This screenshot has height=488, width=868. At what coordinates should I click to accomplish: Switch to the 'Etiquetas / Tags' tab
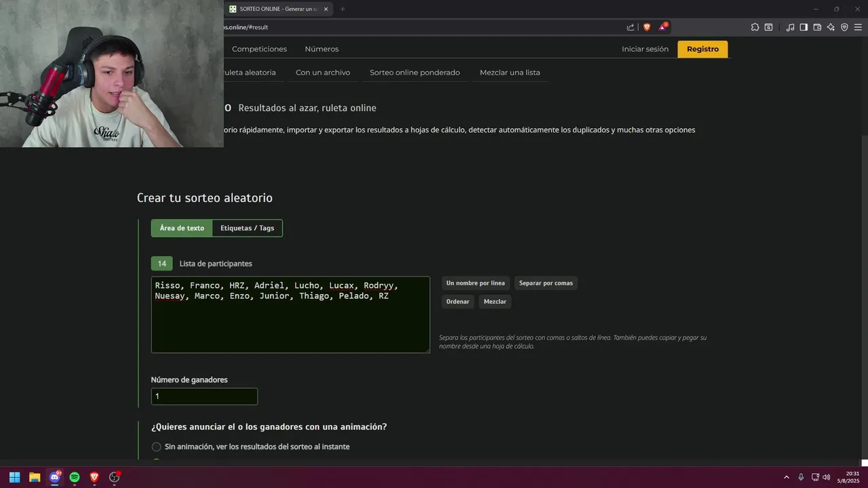coord(248,228)
